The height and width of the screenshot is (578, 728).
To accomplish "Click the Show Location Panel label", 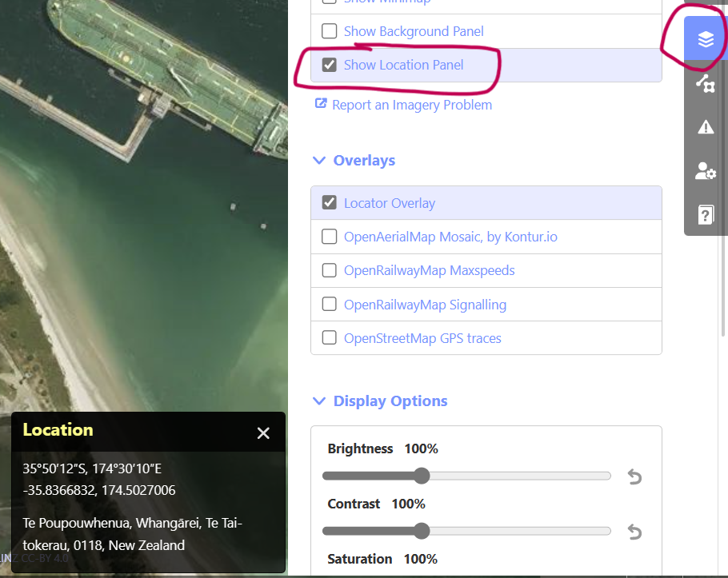I will 403,65.
